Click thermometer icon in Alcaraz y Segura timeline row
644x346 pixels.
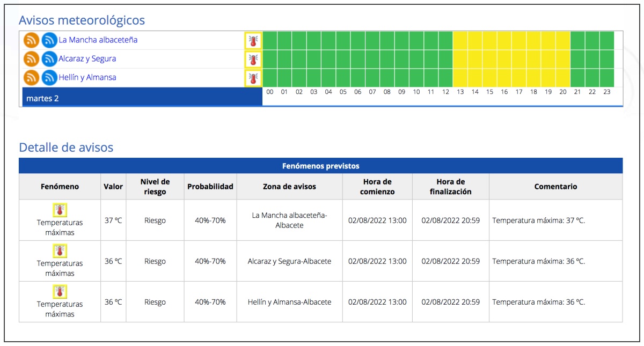253,59
